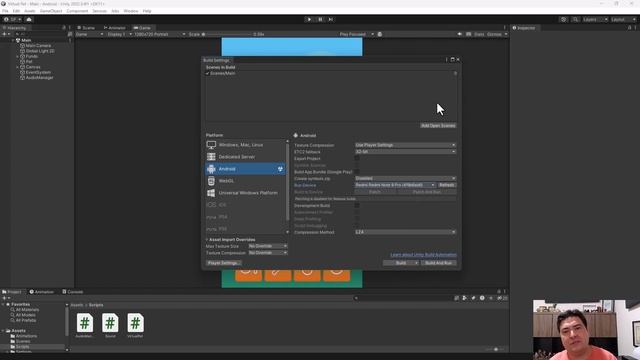Open the Play Focused dropdown
The height and width of the screenshot is (360, 640).
(357, 34)
